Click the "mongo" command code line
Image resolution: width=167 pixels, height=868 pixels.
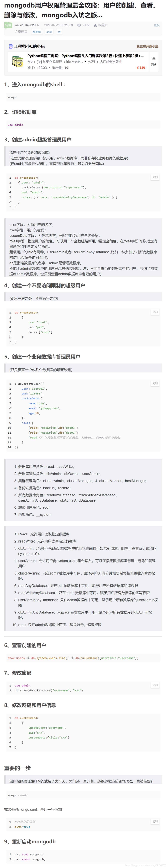point(12,97)
